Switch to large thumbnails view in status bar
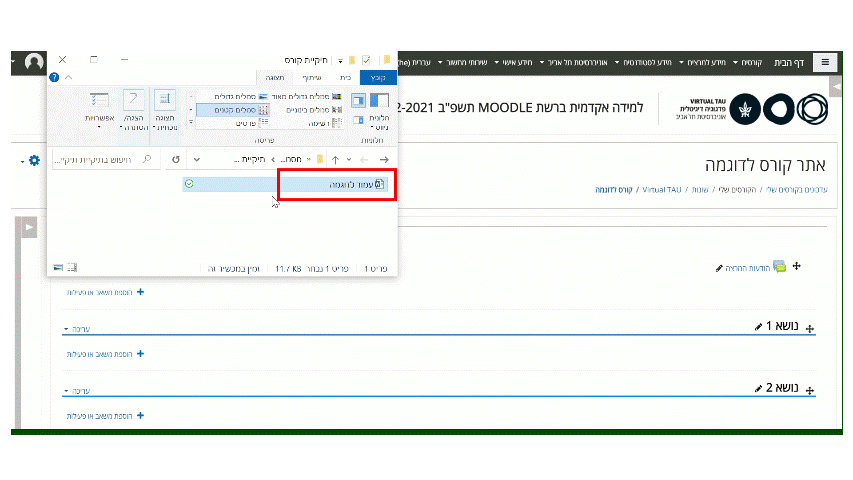853x480 pixels. pos(58,267)
